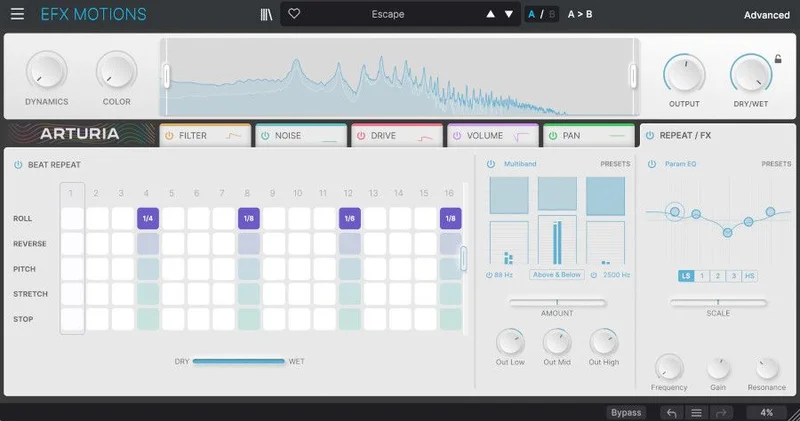Viewport: 800px width, 421px height.
Task: Select preset state A
Action: [x=532, y=14]
